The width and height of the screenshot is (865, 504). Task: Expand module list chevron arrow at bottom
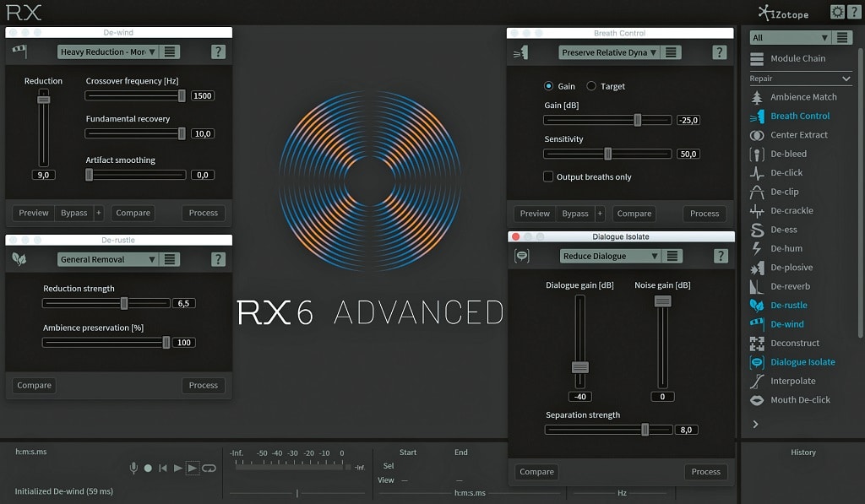(756, 424)
